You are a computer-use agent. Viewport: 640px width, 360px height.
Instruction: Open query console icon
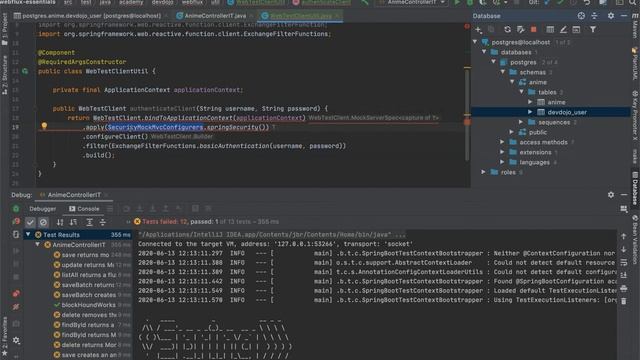(x=576, y=30)
